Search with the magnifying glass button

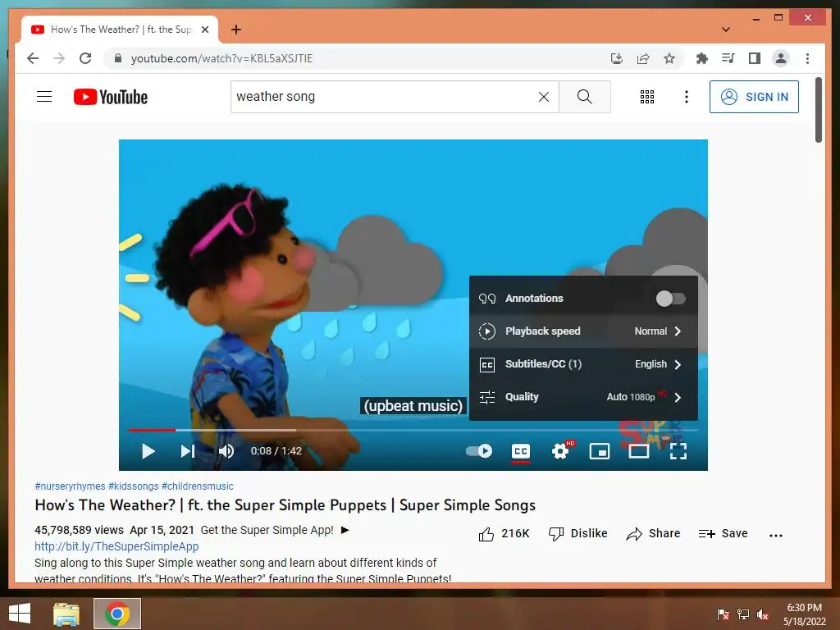pos(584,97)
